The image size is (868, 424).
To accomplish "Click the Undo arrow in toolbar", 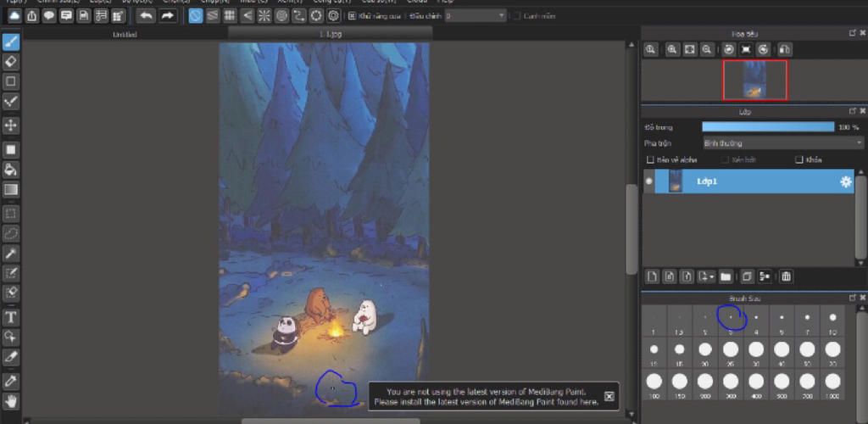I will [x=146, y=16].
